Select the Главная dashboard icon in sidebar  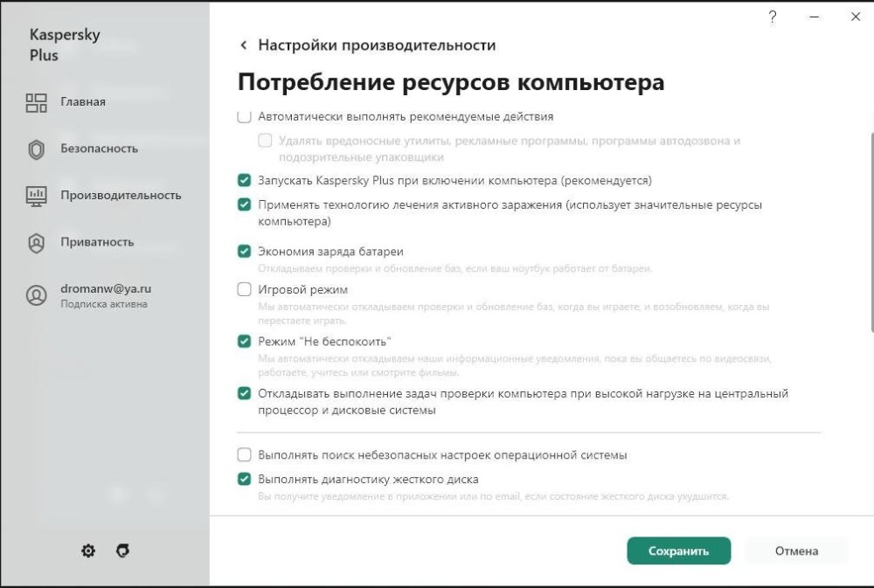point(36,101)
